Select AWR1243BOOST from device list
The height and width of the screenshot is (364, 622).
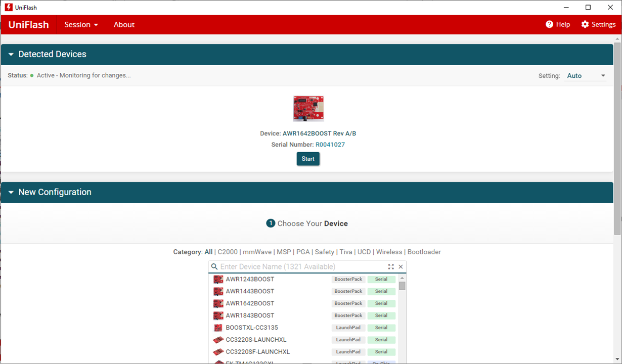tap(303, 279)
